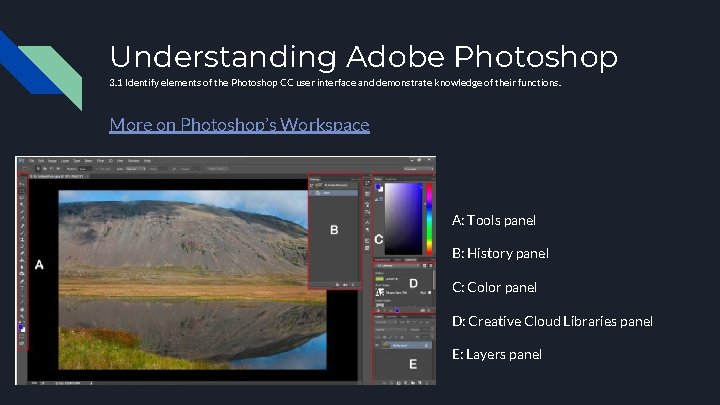Pick a color in the color field
The width and height of the screenshot is (720, 405).
[x=404, y=219]
